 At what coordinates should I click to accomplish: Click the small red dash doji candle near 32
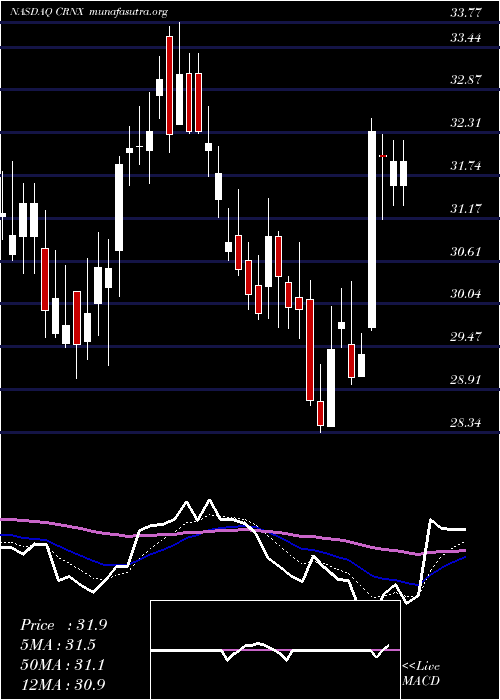pos(383,156)
